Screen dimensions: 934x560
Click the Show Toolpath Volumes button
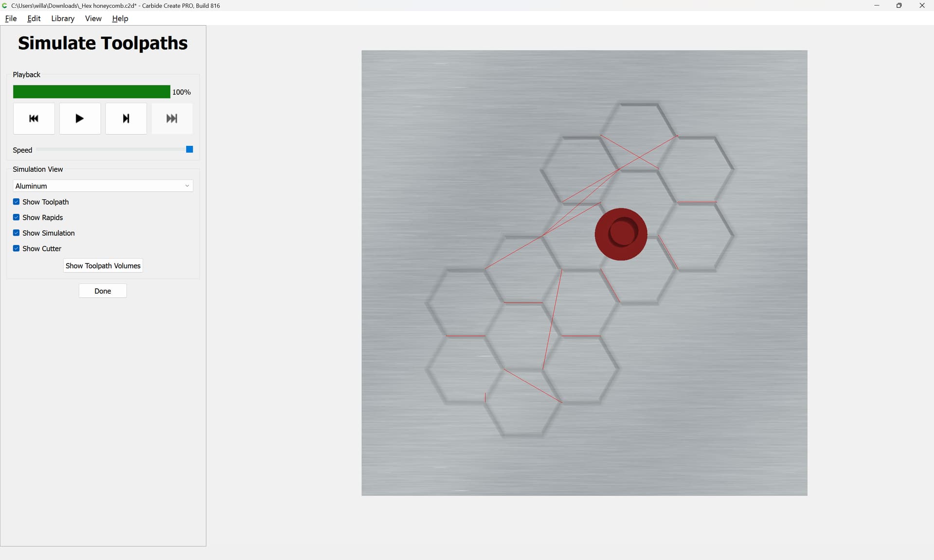(x=103, y=265)
